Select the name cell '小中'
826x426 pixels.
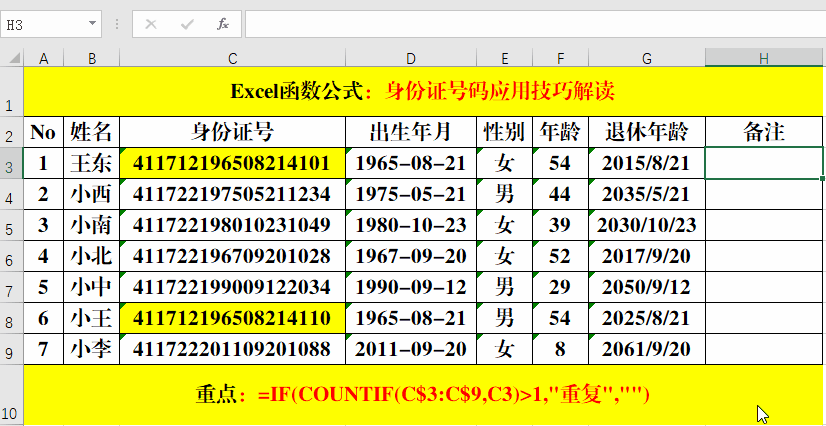(92, 288)
